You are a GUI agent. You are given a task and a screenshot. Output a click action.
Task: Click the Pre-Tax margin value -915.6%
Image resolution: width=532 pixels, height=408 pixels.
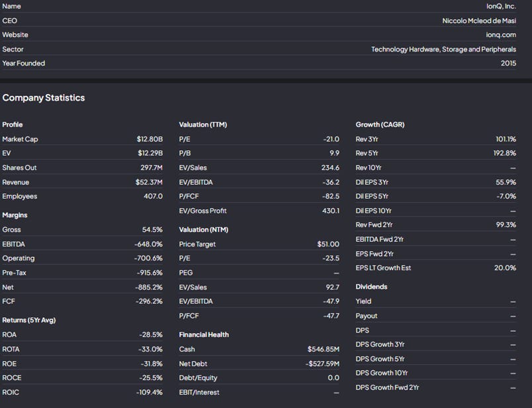point(150,273)
